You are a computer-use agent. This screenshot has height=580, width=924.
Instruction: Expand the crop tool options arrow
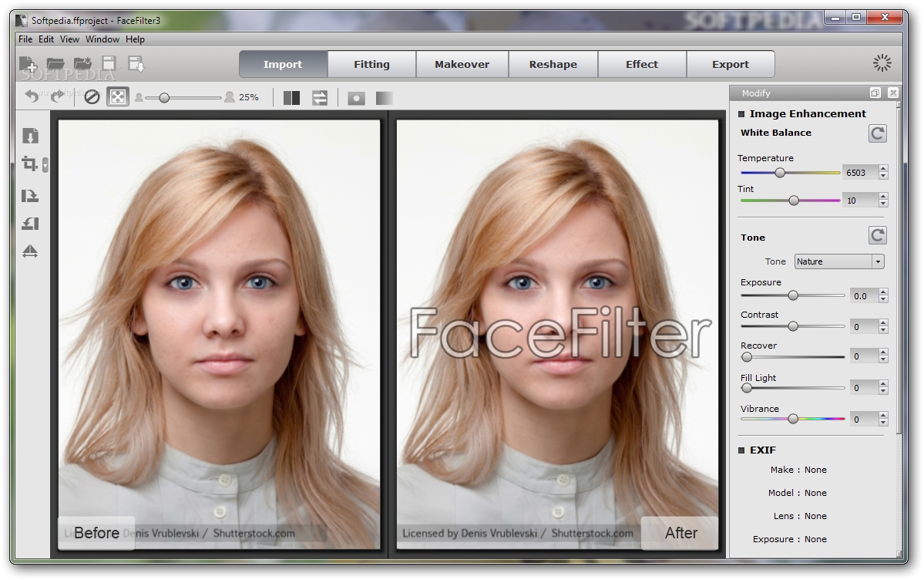(x=45, y=164)
